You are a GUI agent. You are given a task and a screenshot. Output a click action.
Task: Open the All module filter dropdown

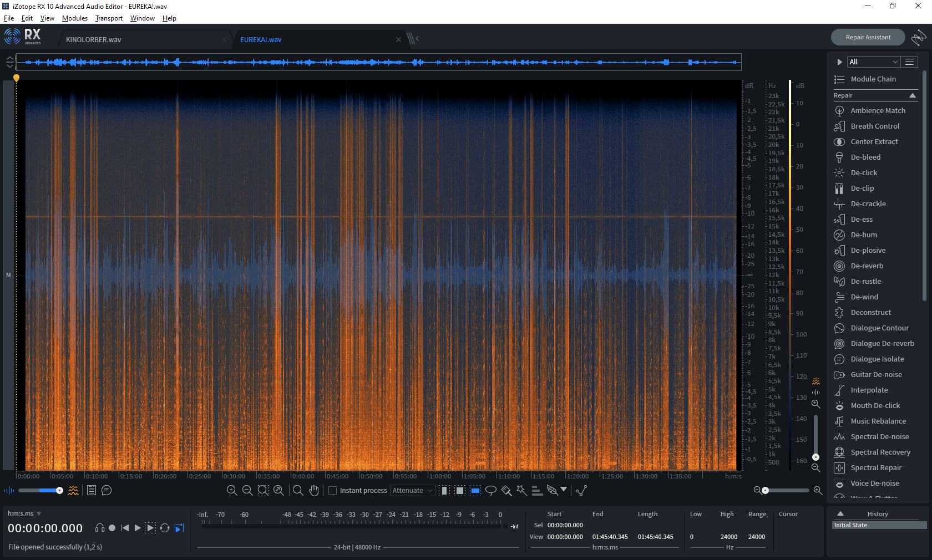point(873,62)
